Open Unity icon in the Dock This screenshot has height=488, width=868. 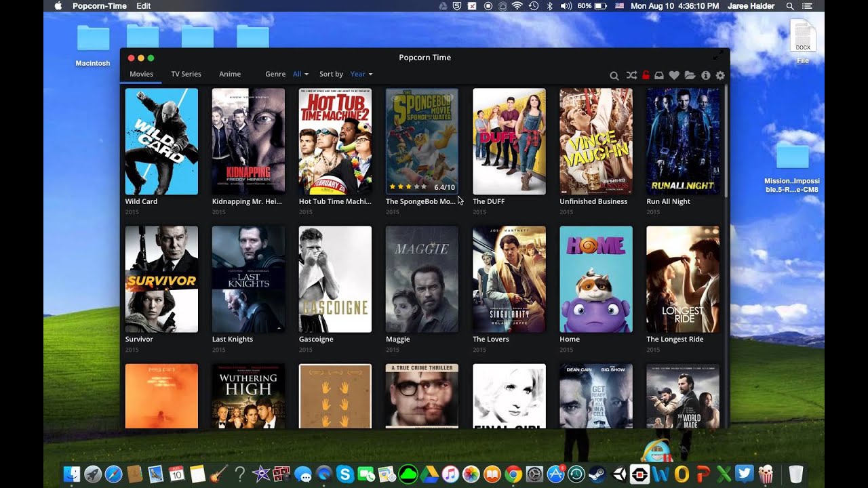coord(618,474)
